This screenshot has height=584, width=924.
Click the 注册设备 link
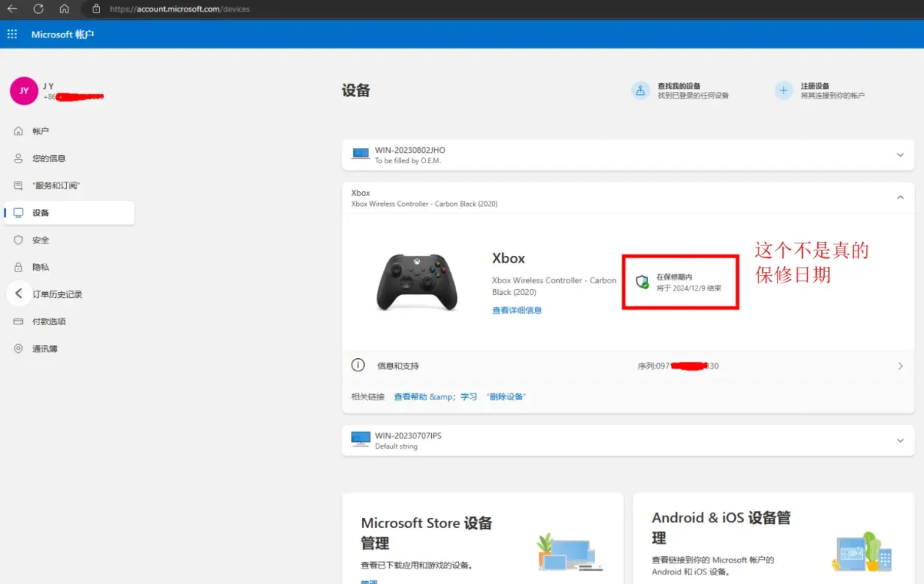pos(815,86)
